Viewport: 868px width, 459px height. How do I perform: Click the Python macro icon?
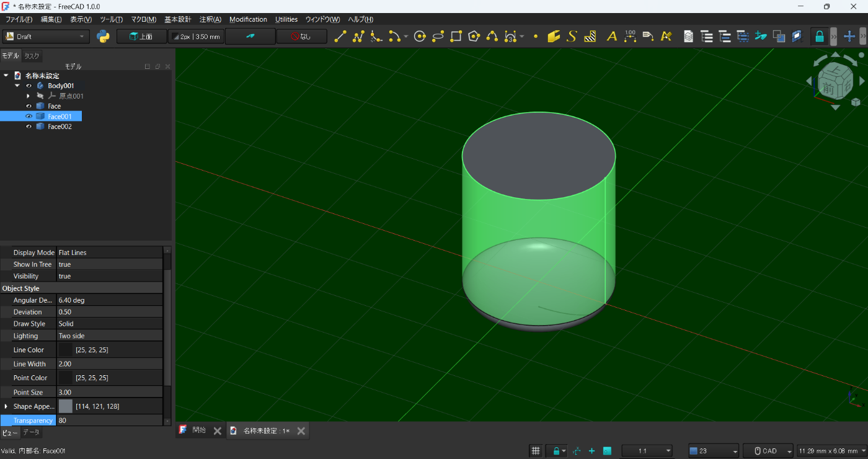tap(104, 37)
